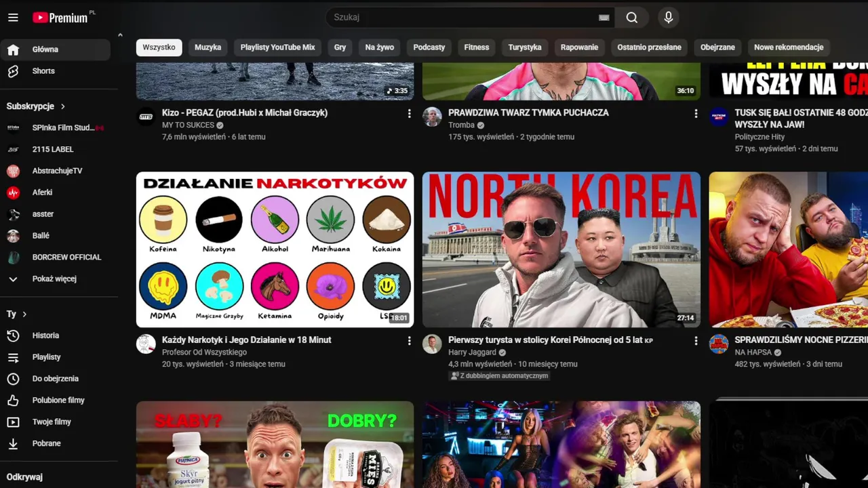Screen dimensions: 868x488
Task: Go to Główna home page
Action: click(56, 49)
